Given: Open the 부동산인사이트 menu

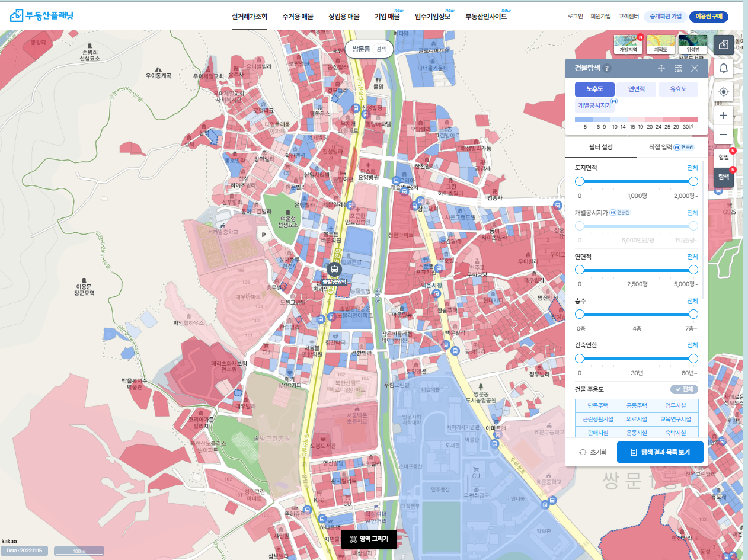Looking at the screenshot, I should (486, 16).
